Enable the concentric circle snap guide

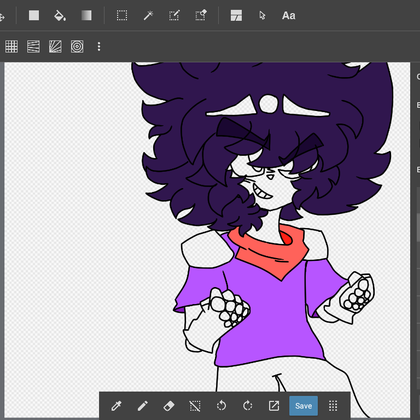pos(77,46)
